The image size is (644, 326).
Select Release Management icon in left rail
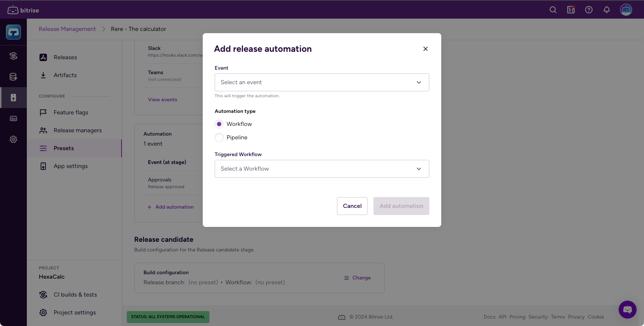click(13, 98)
